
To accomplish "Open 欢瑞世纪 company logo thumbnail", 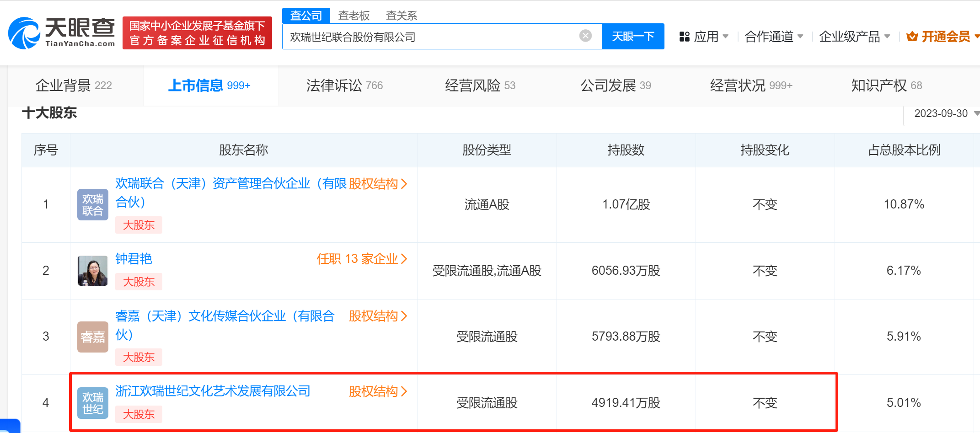I will (93, 403).
